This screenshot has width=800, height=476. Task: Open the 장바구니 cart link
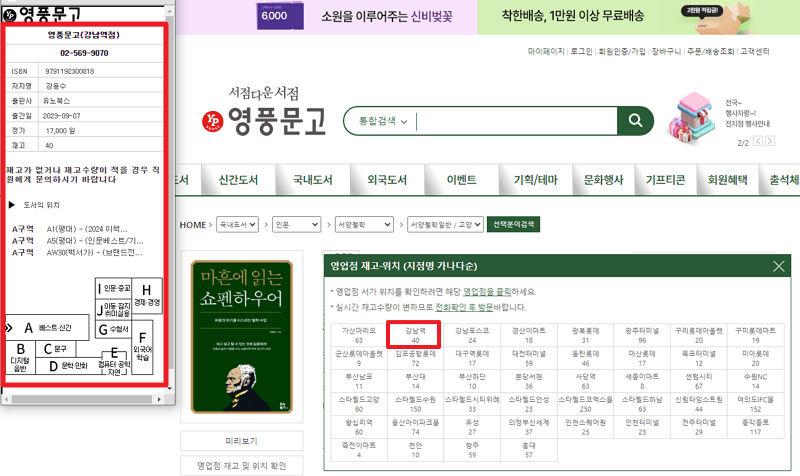pyautogui.click(x=666, y=52)
